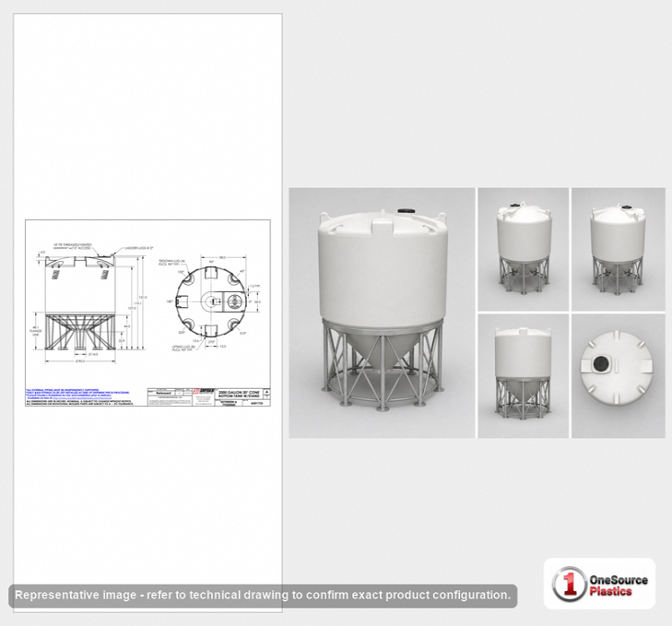Click the OneSource Plastics logo

click(x=599, y=584)
